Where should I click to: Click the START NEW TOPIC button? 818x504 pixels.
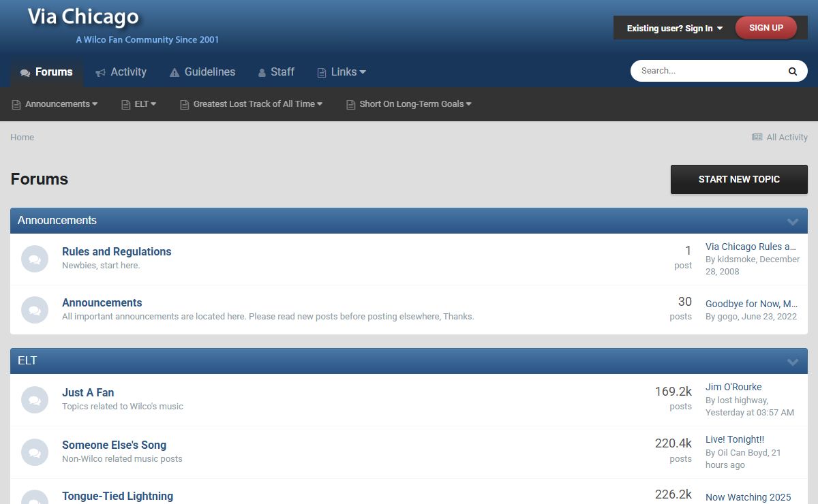click(739, 179)
